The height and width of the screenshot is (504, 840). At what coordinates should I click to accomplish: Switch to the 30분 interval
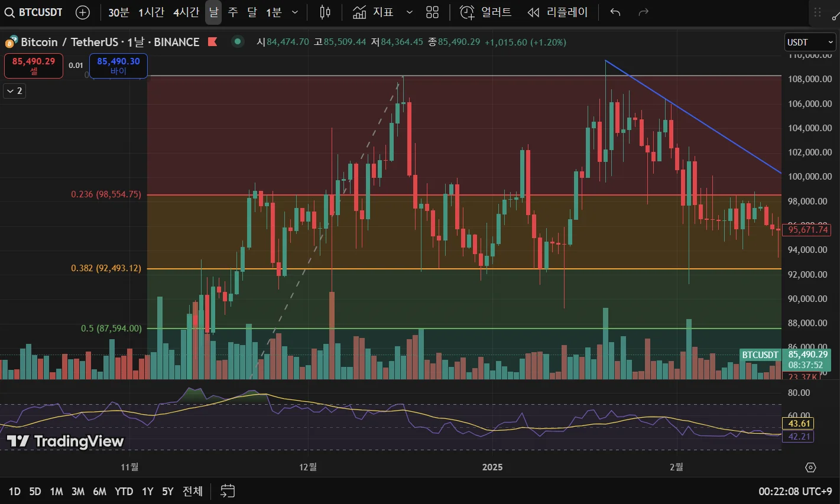click(119, 12)
